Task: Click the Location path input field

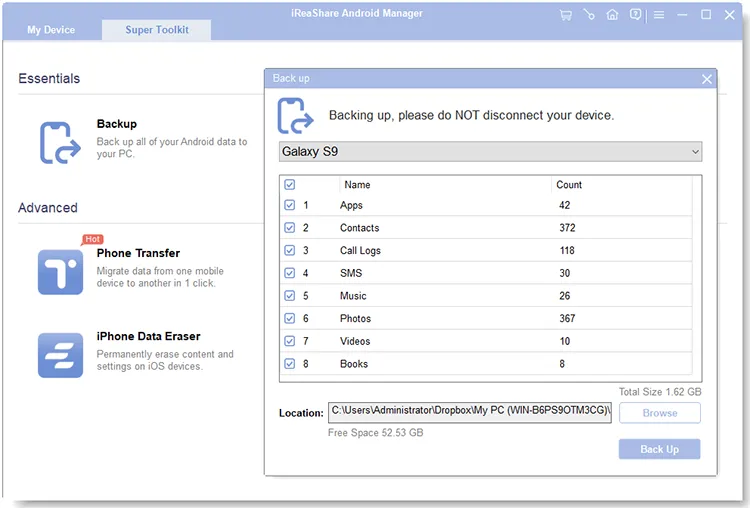Action: [469, 412]
